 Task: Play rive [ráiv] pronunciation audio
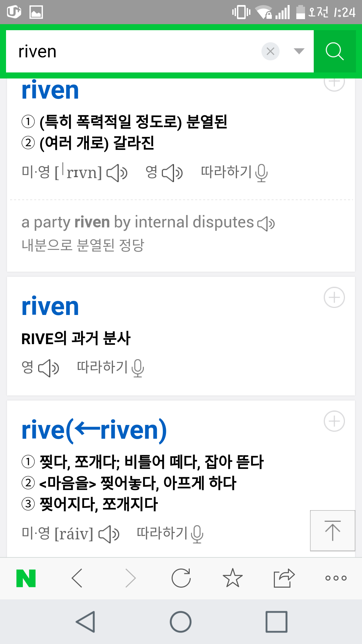[x=109, y=534]
